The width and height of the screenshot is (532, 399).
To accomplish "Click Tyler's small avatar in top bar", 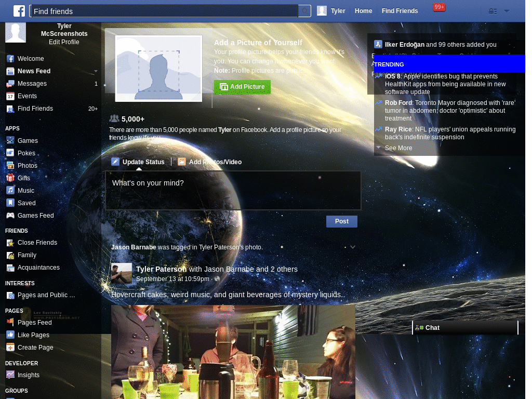I will point(322,11).
